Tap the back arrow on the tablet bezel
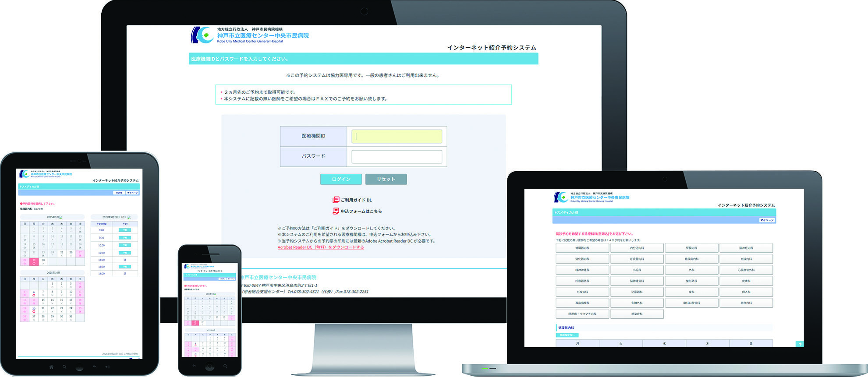868x377 pixels. point(95,367)
